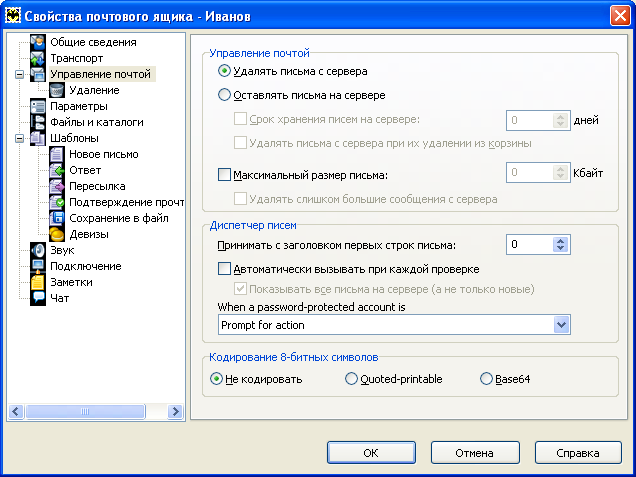Click the Общие сведения user icon

tap(38, 42)
